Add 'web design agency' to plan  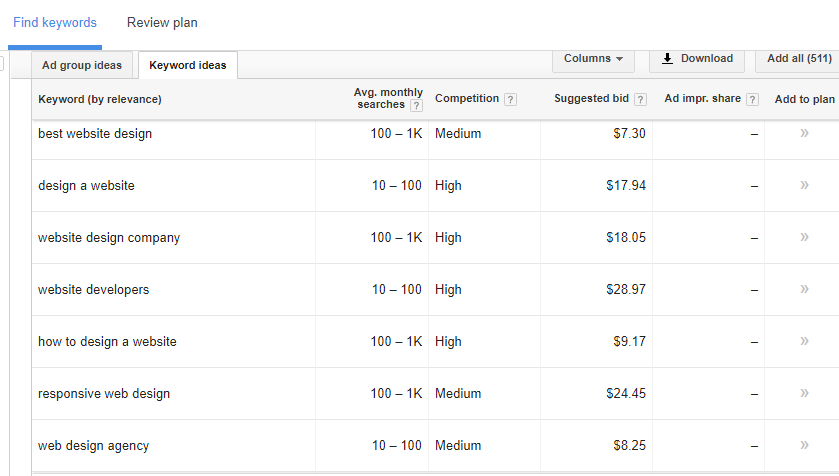[x=804, y=445]
